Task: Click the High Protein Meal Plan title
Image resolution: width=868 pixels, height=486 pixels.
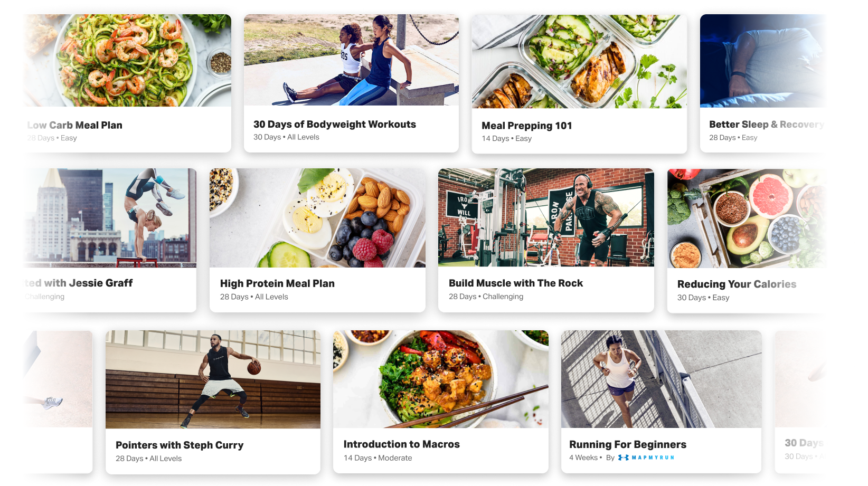Action: click(277, 283)
